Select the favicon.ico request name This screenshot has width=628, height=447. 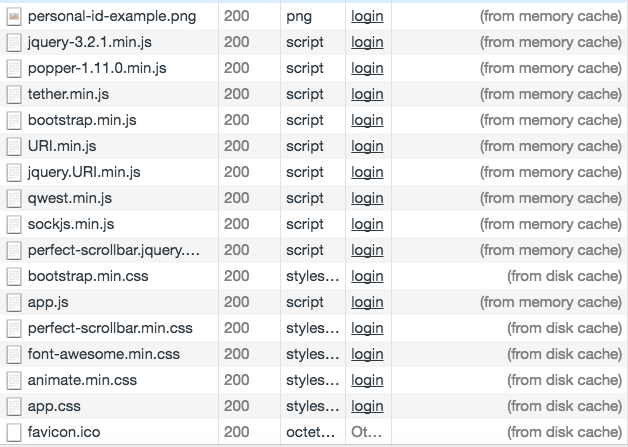tap(64, 433)
